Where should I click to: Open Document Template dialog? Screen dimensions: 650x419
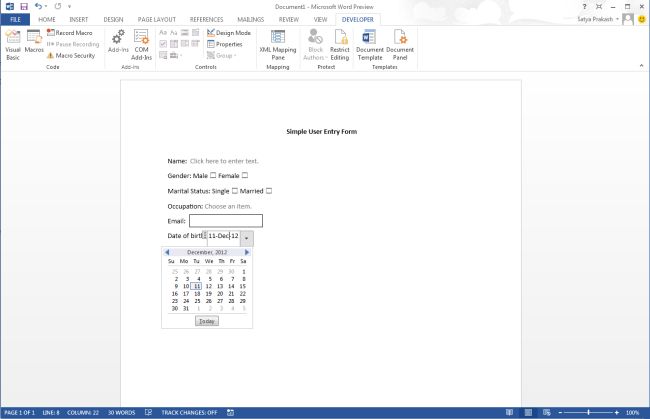370,45
